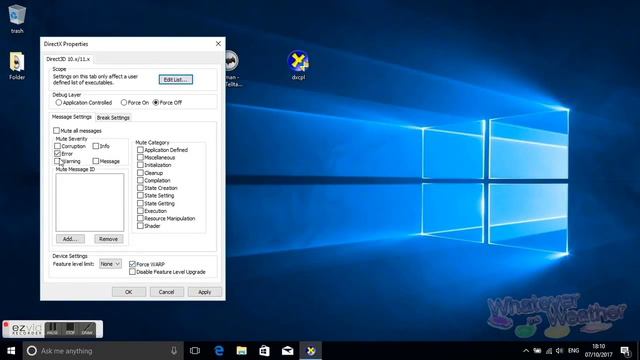Toggle the Info severity checkbox
Screen dimensions: 640x360
click(96, 146)
